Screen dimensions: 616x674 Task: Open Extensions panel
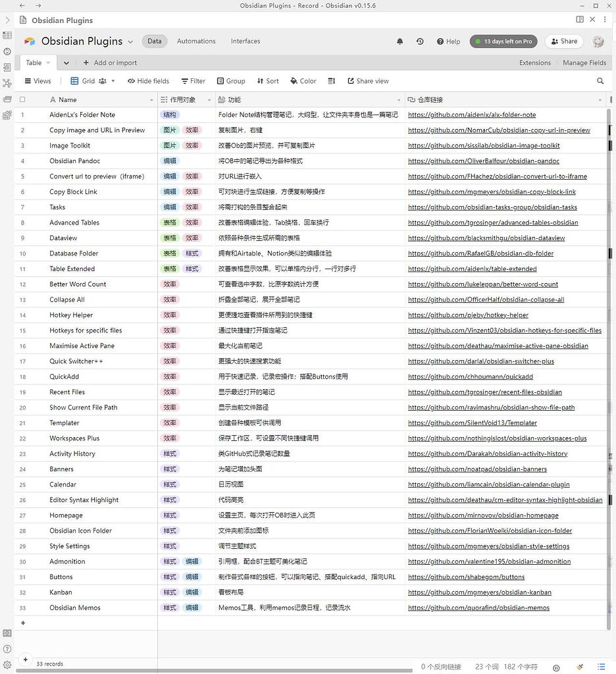[535, 63]
